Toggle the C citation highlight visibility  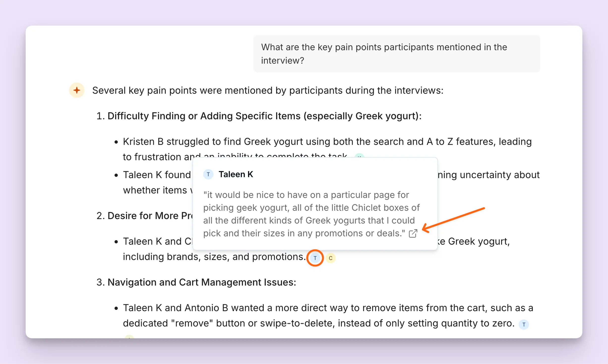331,258
